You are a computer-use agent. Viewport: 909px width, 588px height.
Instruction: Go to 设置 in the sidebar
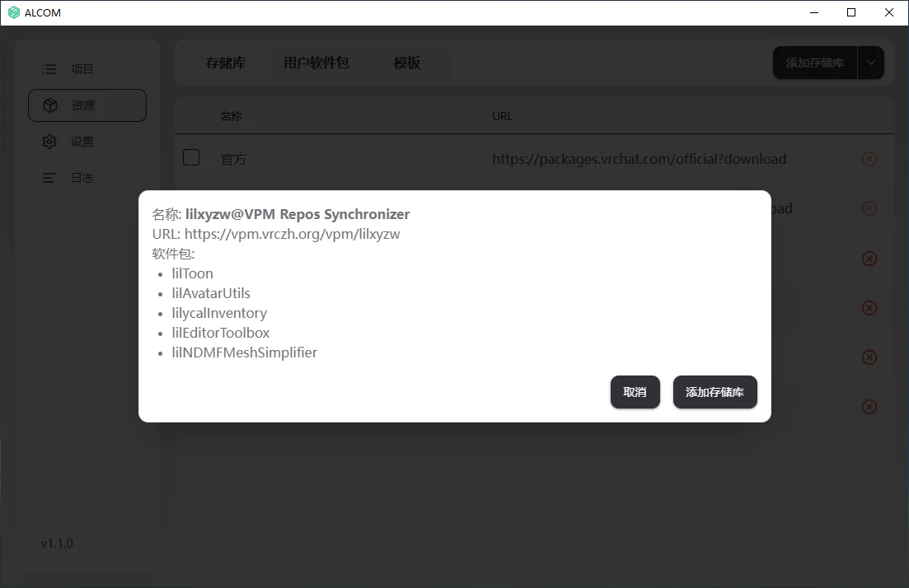[x=87, y=142]
